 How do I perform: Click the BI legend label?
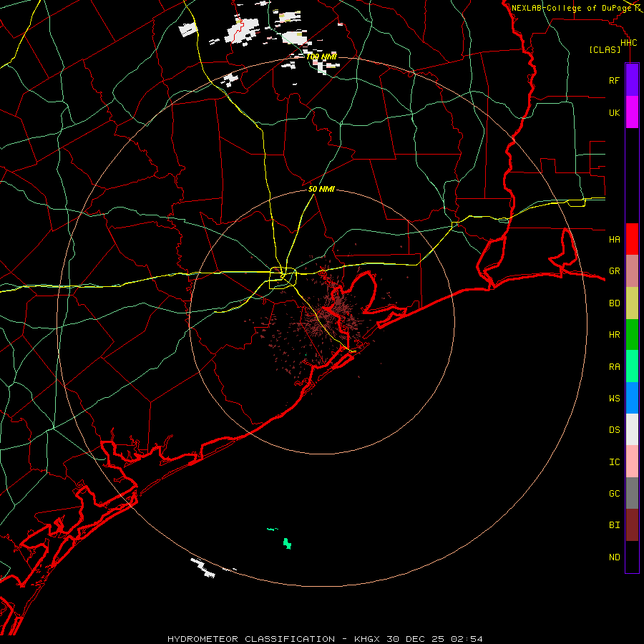coord(614,525)
